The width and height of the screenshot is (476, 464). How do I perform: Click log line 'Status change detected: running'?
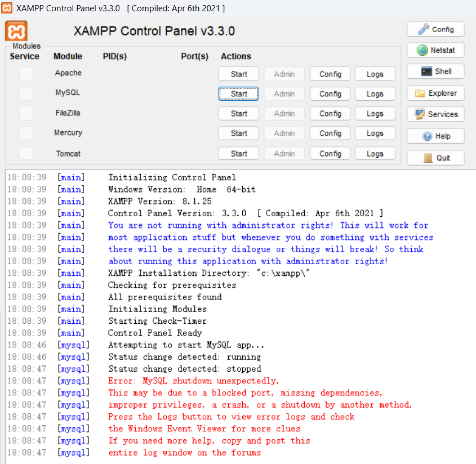(x=185, y=357)
